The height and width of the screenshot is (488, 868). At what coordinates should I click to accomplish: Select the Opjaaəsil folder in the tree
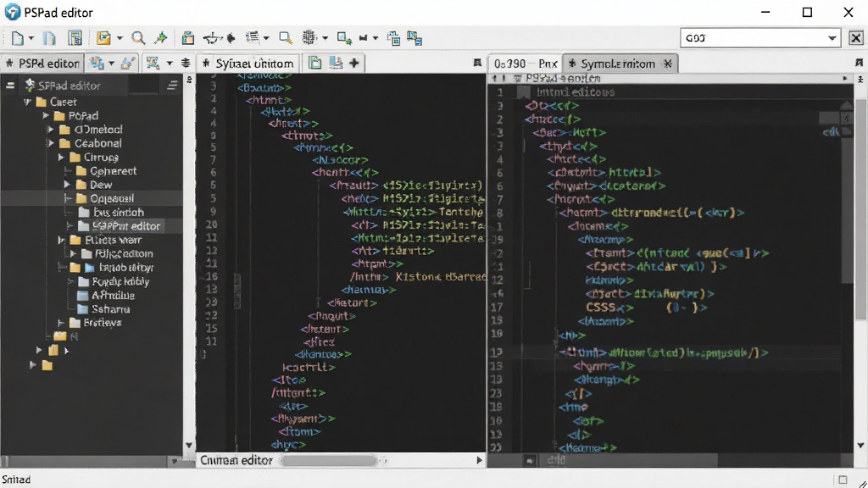112,198
